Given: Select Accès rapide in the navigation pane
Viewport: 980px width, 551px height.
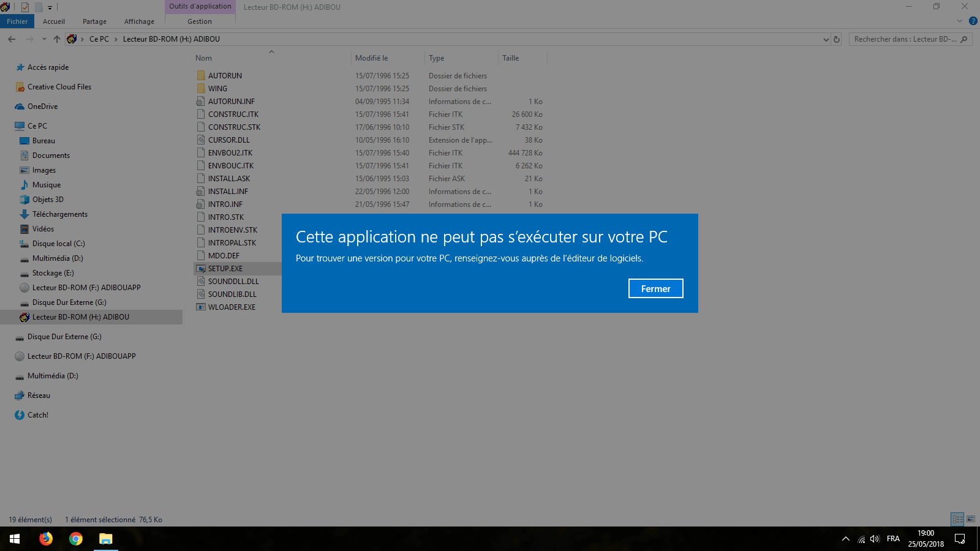Looking at the screenshot, I should pyautogui.click(x=48, y=67).
